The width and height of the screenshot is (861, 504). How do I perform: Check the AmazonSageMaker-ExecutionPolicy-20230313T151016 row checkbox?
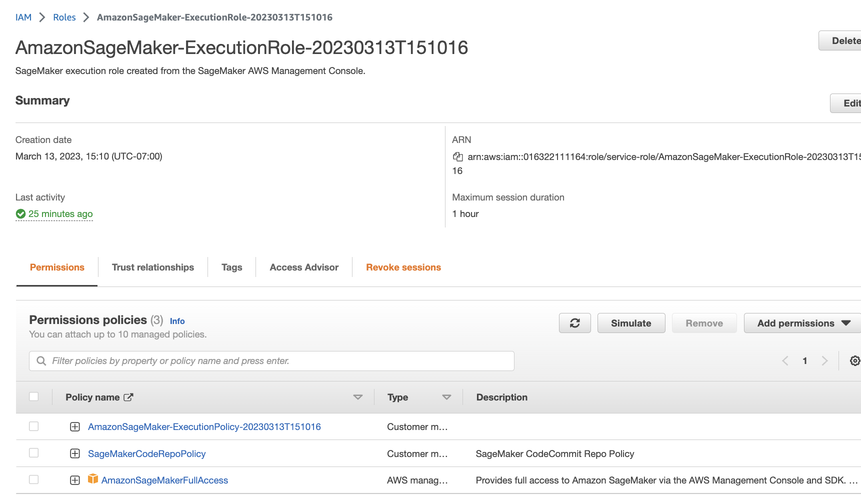coord(34,426)
